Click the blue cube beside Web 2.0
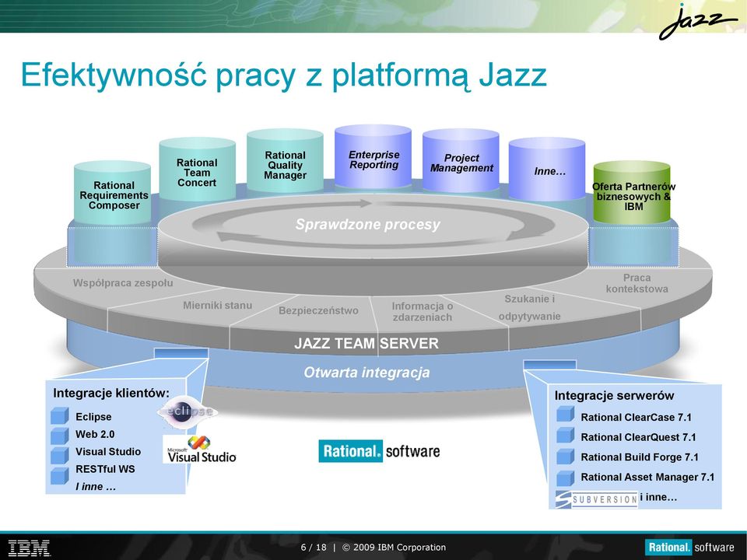This screenshot has height=560, width=747. 60,436
